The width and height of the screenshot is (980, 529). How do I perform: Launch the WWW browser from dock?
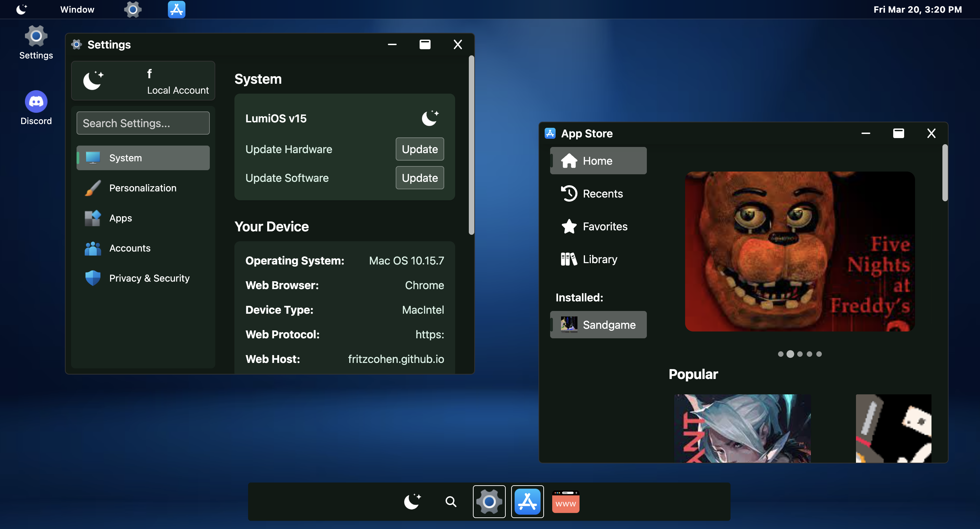click(x=565, y=502)
